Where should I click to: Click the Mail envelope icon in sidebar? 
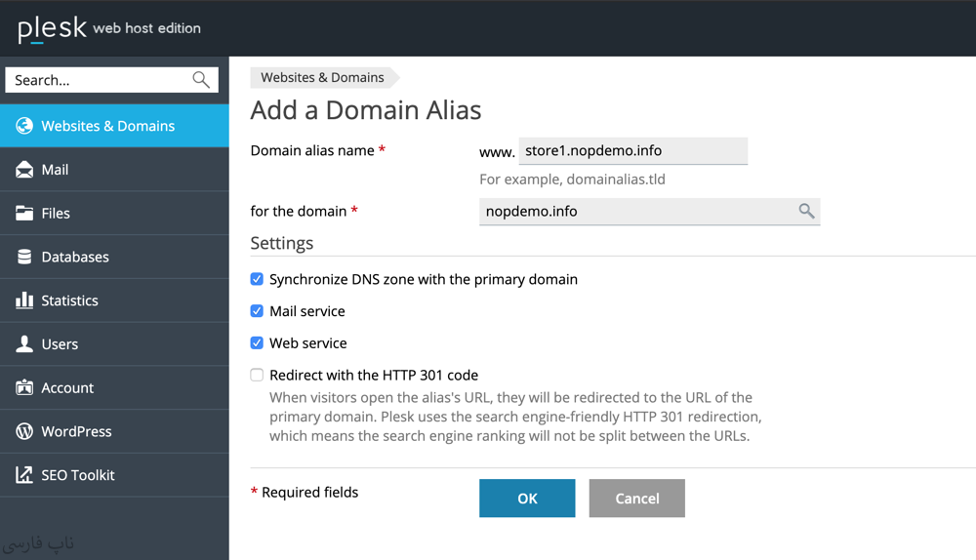pos(24,170)
